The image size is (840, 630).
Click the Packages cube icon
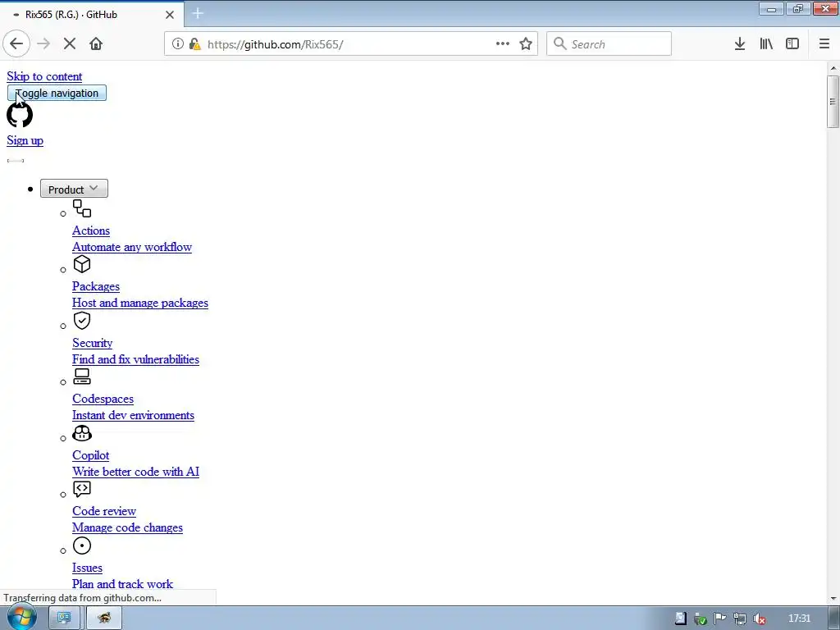tap(82, 264)
